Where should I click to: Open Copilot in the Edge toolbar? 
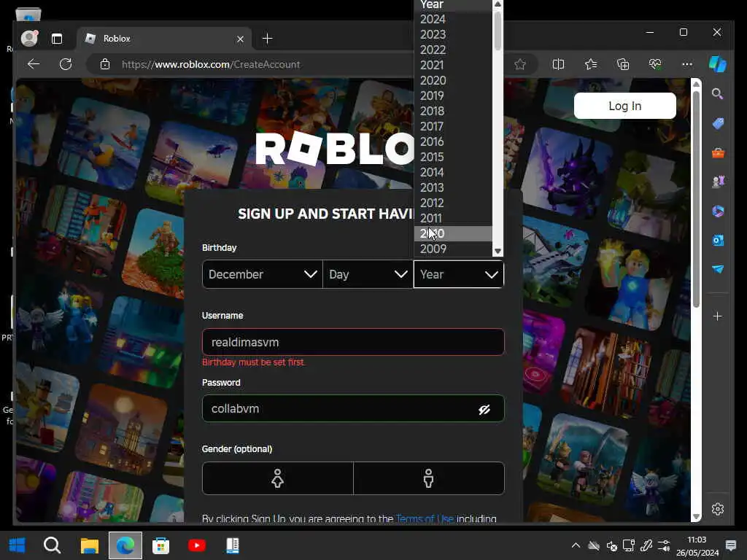pyautogui.click(x=718, y=64)
